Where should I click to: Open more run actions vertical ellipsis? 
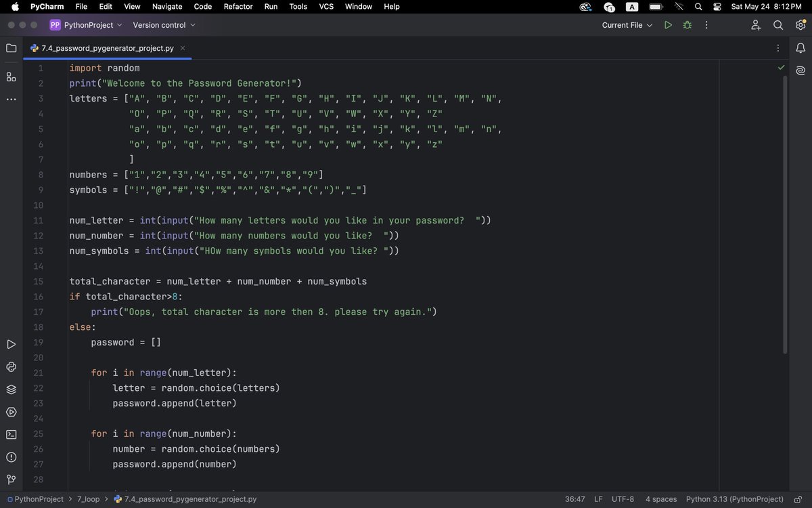coord(706,25)
